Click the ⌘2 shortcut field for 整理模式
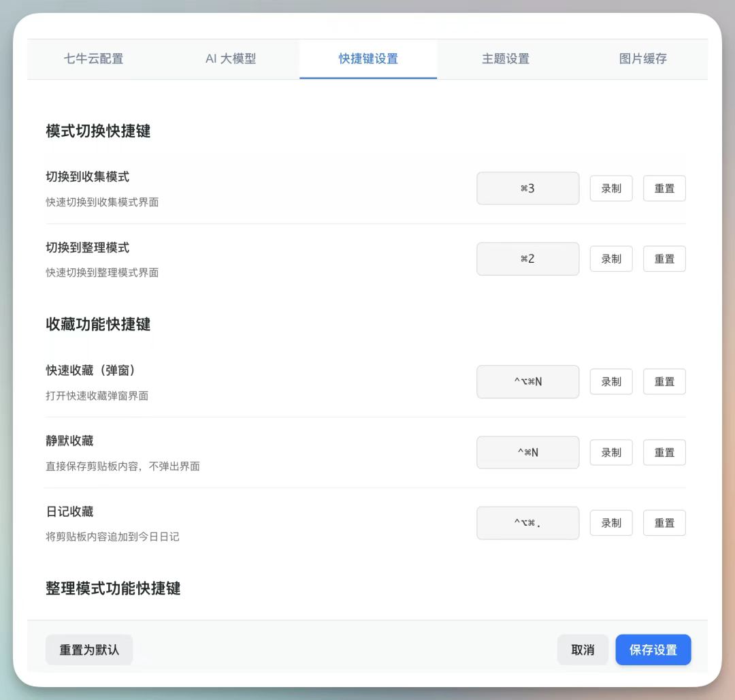Image resolution: width=735 pixels, height=700 pixels. [527, 259]
